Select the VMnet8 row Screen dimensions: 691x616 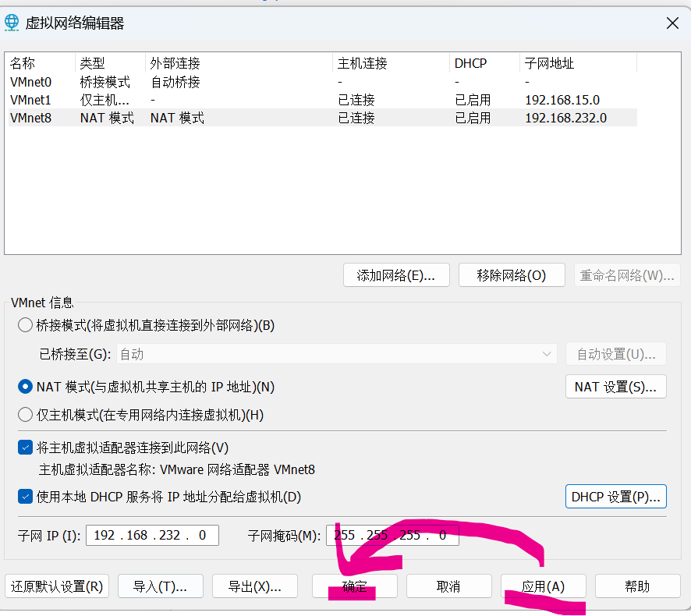(323, 118)
